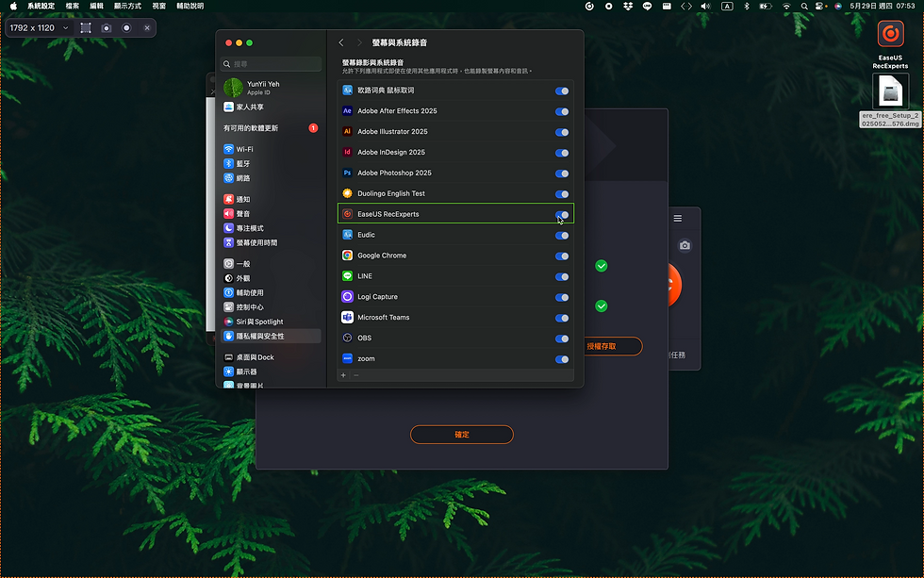
Task: Open the Apple menu
Action: point(13,6)
